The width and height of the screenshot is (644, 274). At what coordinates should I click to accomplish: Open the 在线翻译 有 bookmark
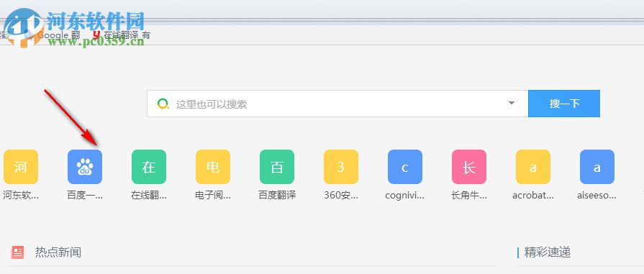click(122, 35)
